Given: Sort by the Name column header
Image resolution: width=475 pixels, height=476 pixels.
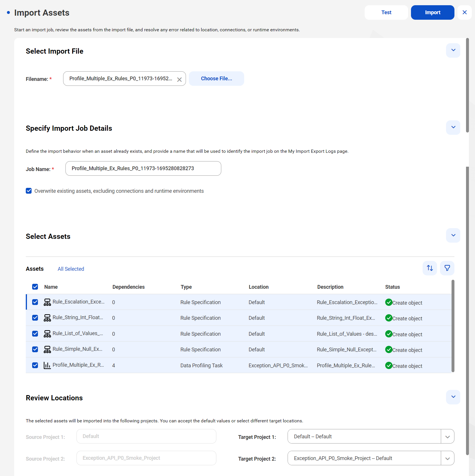Looking at the screenshot, I should click(x=51, y=287).
